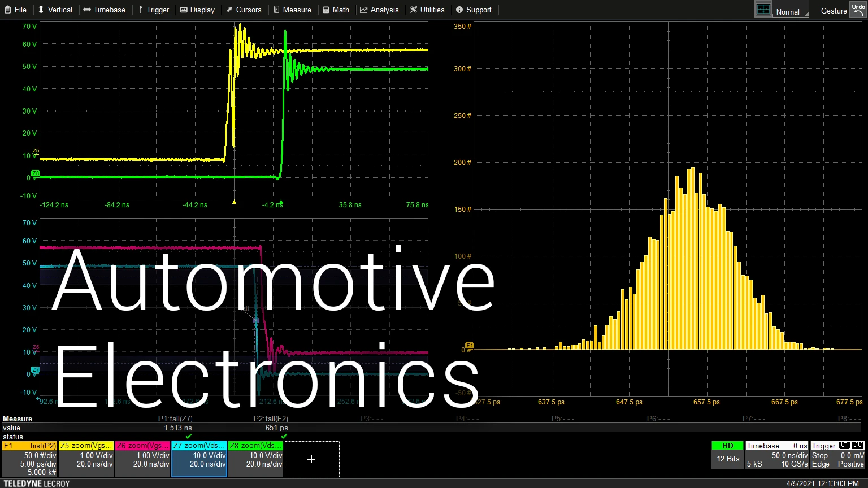
Task: Click the cyan Z7 trace level marker
Action: click(x=35, y=371)
